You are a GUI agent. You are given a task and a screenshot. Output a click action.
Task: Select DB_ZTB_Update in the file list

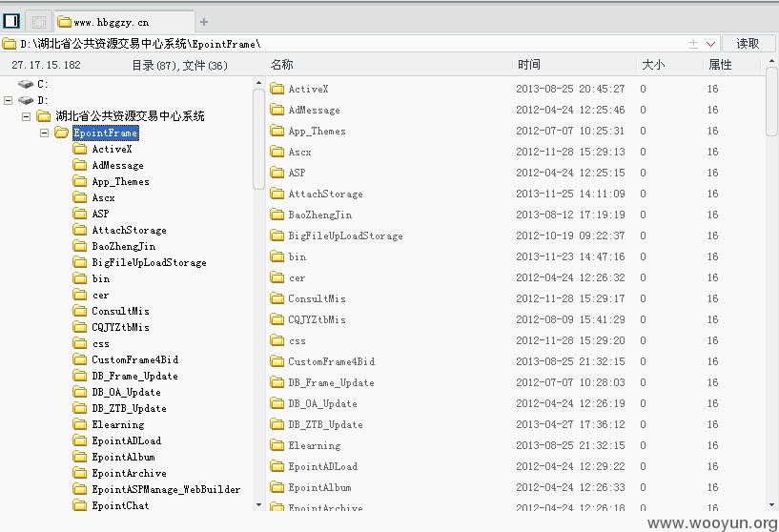(325, 424)
